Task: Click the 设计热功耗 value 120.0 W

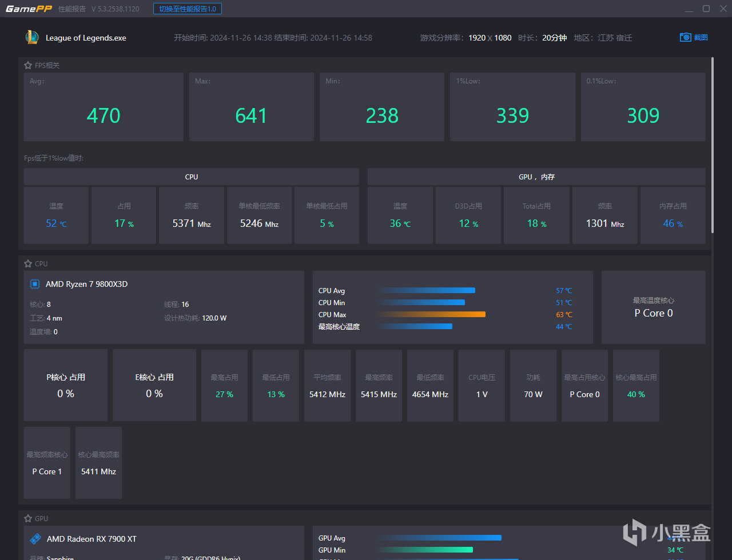Action: pyautogui.click(x=214, y=318)
